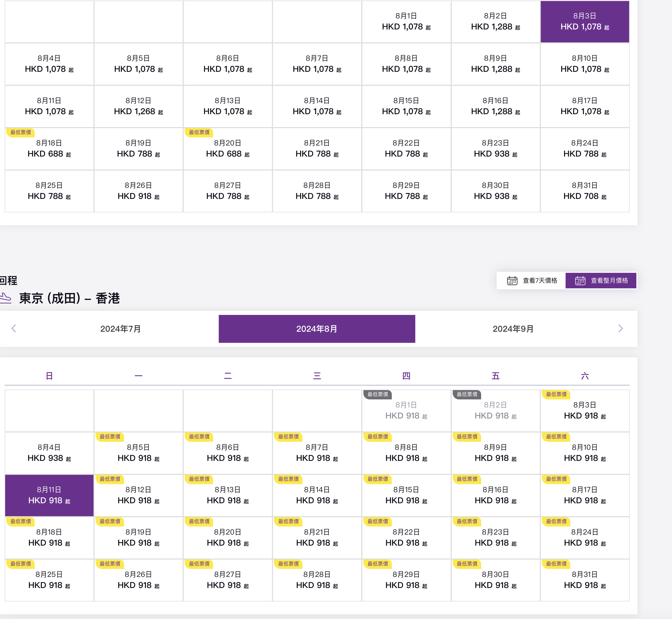Choose return 8月11日 highlighted date cell
Viewport: 672px width, 619px height.
[49, 495]
